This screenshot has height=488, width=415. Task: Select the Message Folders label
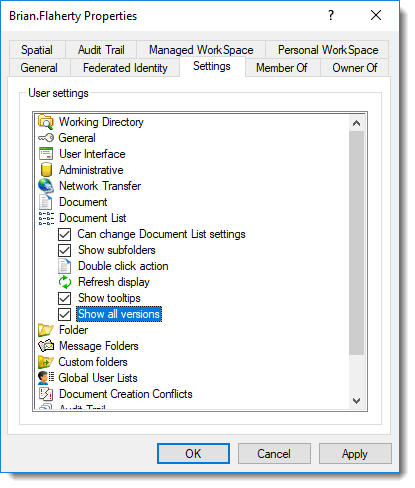coord(99,346)
